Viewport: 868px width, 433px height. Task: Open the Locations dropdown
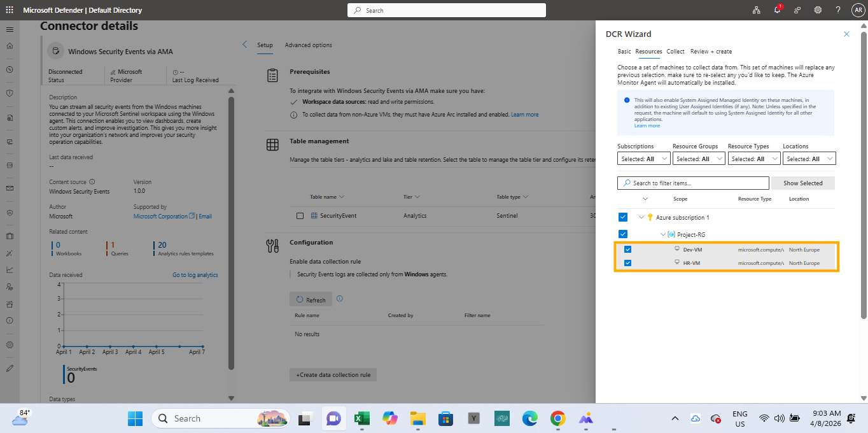tap(809, 159)
